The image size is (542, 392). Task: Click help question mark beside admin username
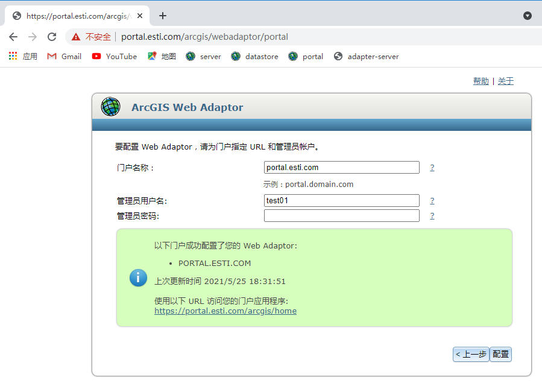click(432, 201)
